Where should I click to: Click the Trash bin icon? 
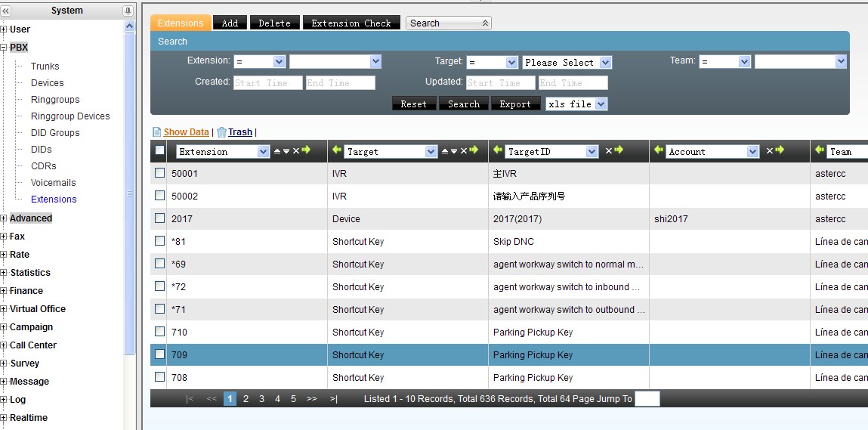pos(221,132)
